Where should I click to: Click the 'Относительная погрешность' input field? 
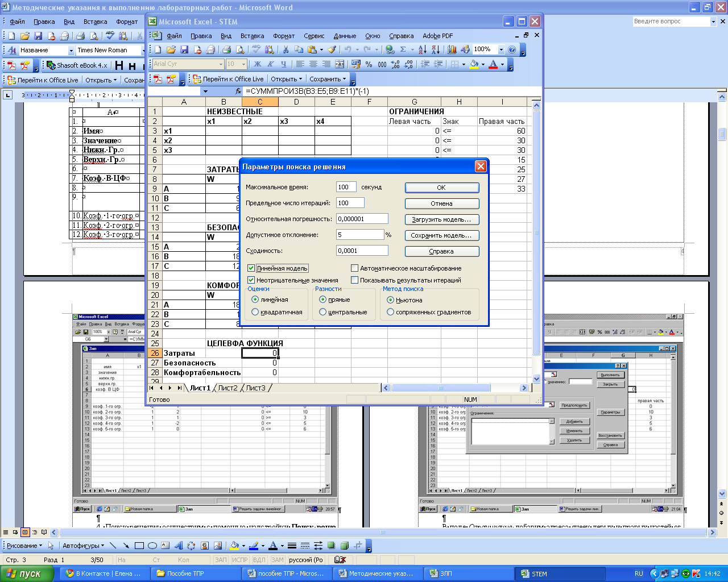tap(362, 219)
